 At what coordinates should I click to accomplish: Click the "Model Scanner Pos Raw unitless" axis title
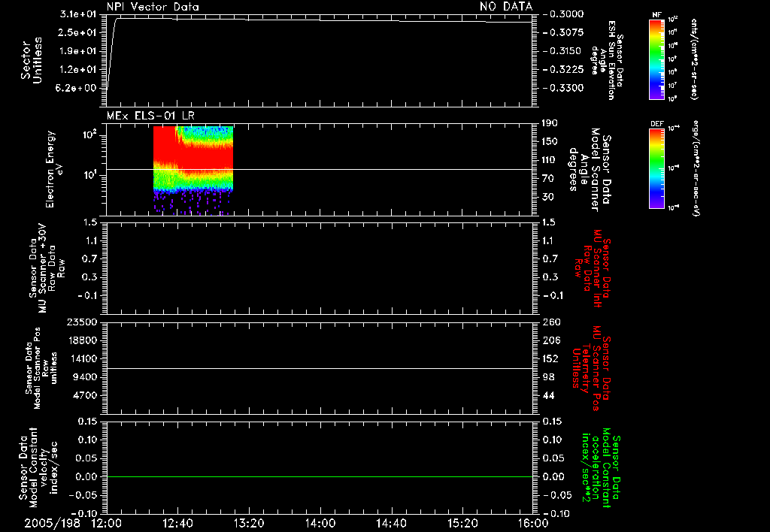tap(42, 368)
